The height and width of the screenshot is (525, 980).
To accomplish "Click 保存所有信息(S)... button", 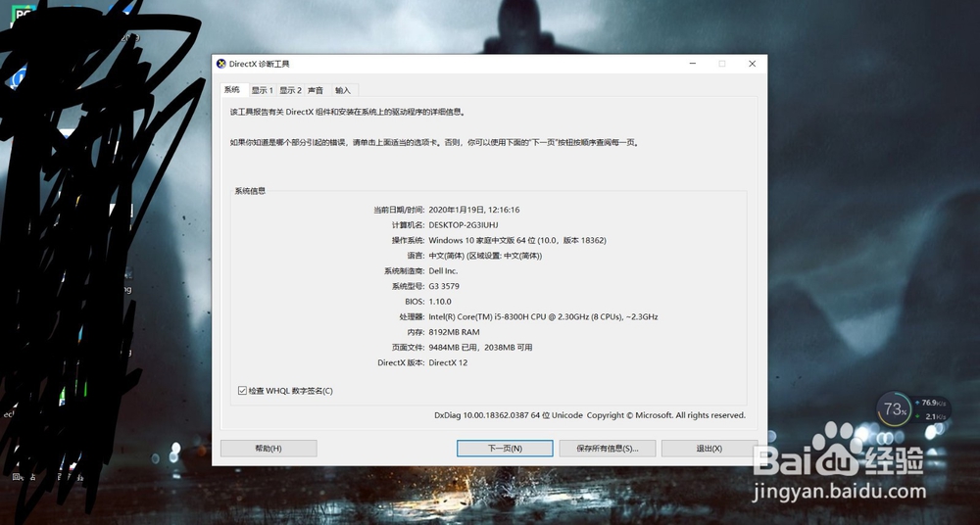I will coord(607,449).
